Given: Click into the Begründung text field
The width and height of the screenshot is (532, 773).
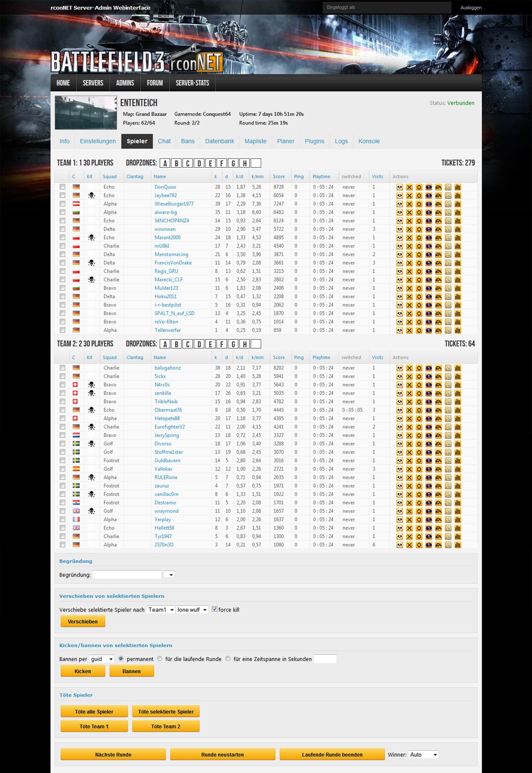Looking at the screenshot, I should click(x=127, y=574).
